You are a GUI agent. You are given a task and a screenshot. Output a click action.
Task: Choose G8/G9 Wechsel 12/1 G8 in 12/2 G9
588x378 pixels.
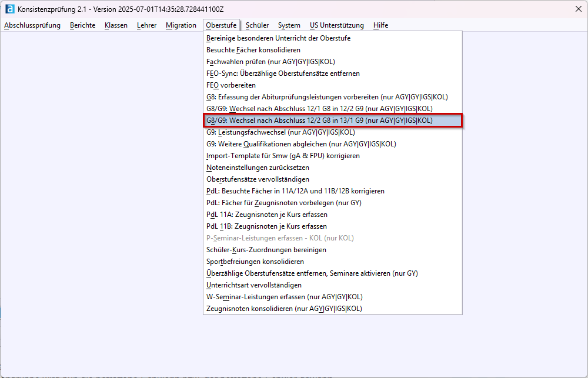pyautogui.click(x=333, y=109)
